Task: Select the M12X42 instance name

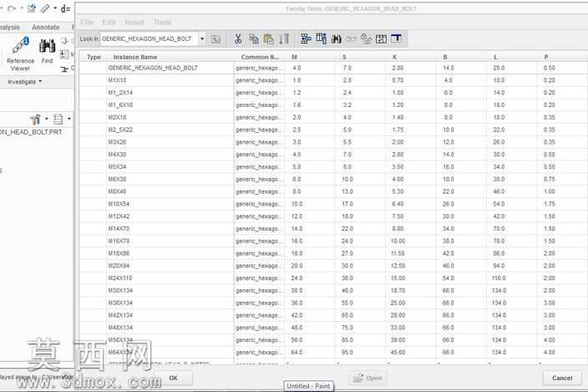Action: coord(119,216)
